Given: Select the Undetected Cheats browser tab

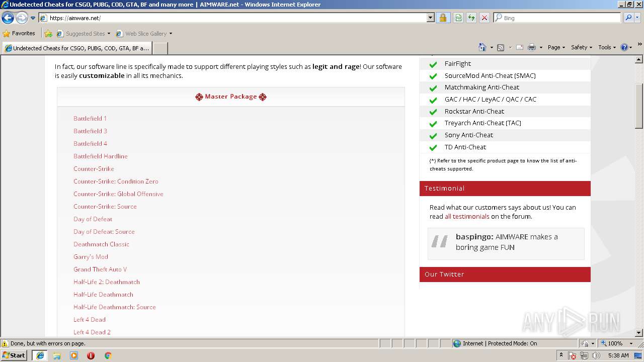Looking at the screenshot, I should [77, 48].
